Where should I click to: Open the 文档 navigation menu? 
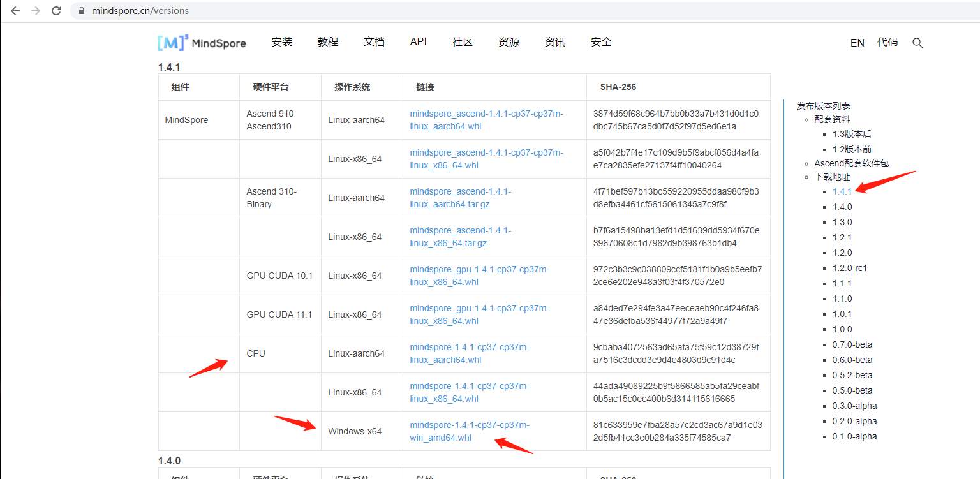(x=374, y=42)
